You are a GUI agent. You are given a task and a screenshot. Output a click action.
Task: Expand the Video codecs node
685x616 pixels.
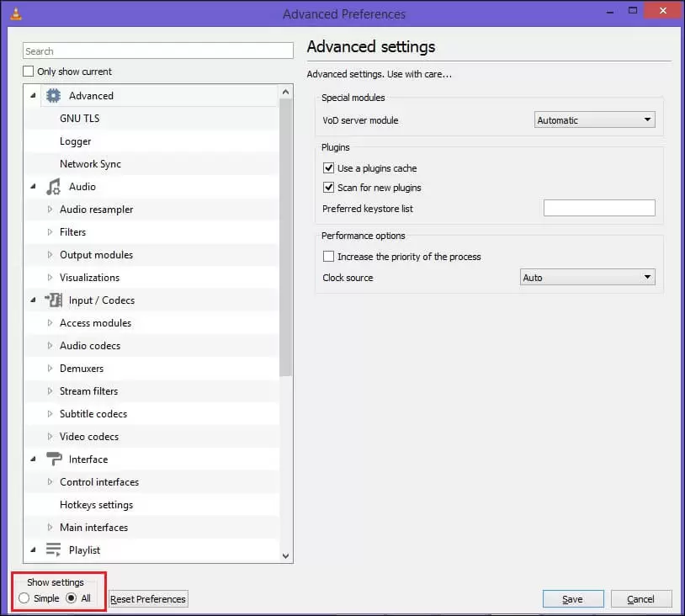point(50,437)
